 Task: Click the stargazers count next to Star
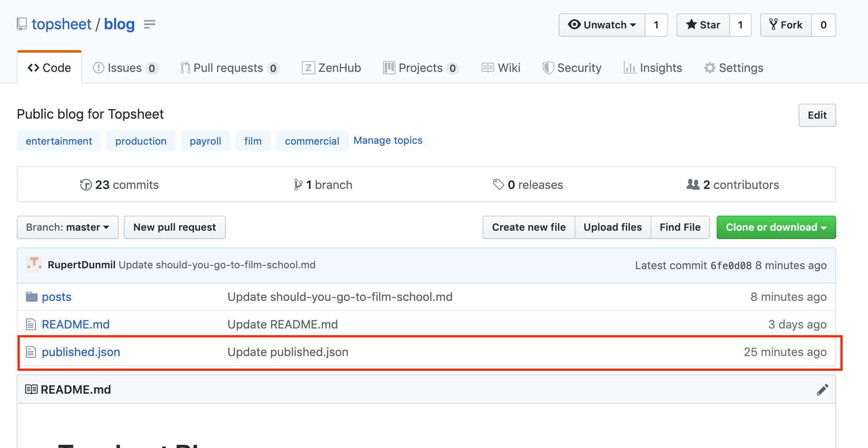(740, 25)
